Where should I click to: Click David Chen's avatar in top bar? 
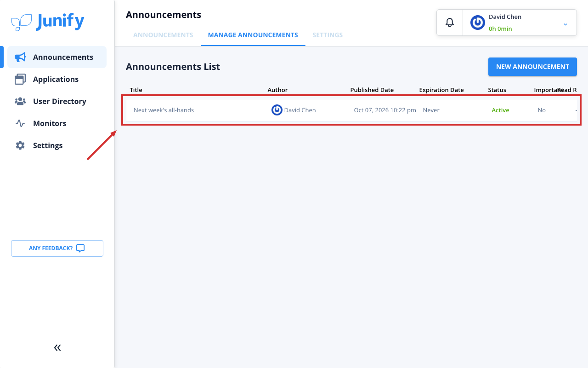point(478,23)
